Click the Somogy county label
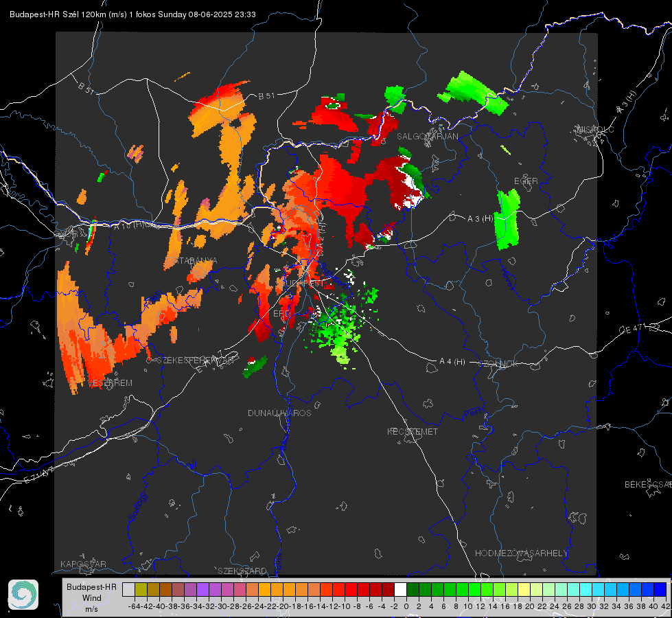 137,507
